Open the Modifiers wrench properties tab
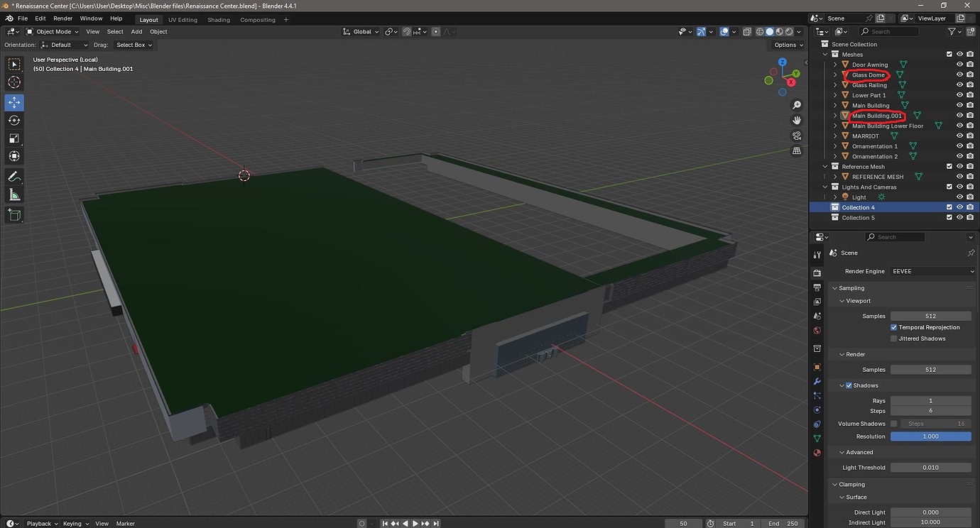This screenshot has width=980, height=528. 817,382
